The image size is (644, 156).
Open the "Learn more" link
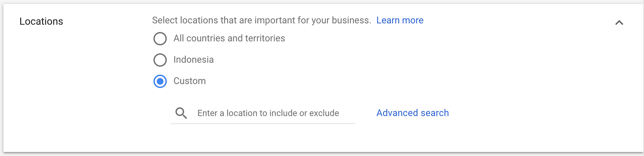[400, 20]
